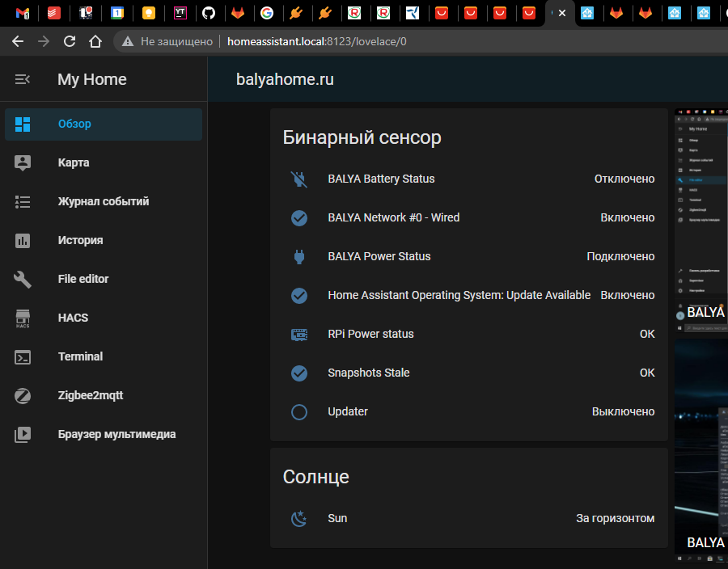Click the Sun moon icon
The image size is (728, 569).
pos(299,518)
